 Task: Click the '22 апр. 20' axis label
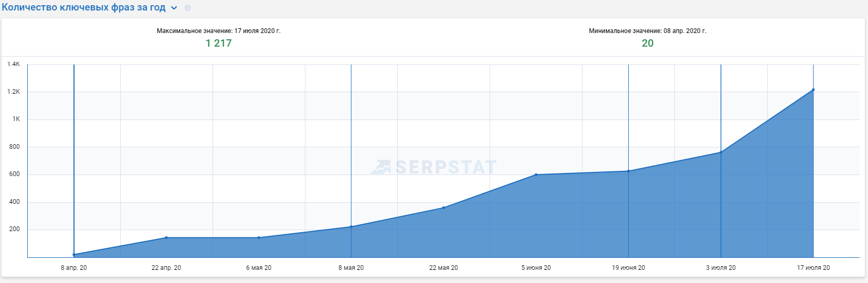point(166,268)
